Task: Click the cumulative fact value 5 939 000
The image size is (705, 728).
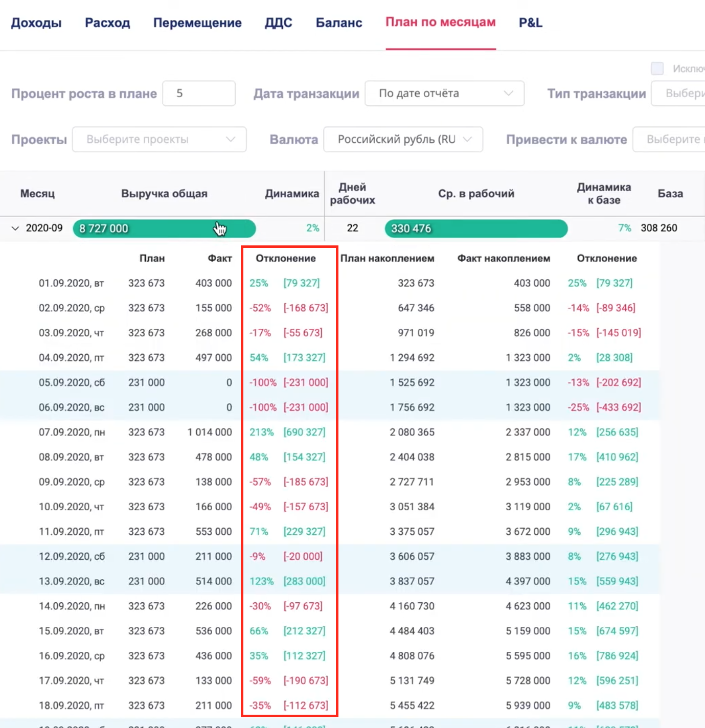Action: point(528,706)
